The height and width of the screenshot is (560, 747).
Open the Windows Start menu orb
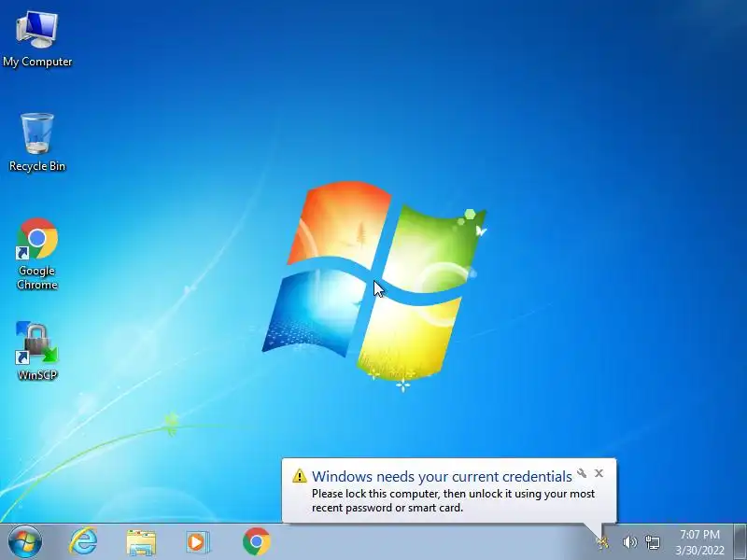25,542
